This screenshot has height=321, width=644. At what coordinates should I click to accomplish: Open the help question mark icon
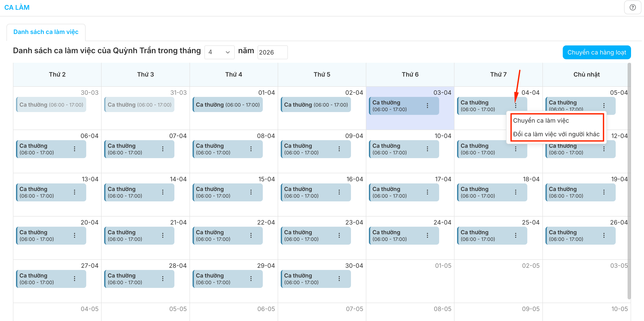(x=633, y=8)
